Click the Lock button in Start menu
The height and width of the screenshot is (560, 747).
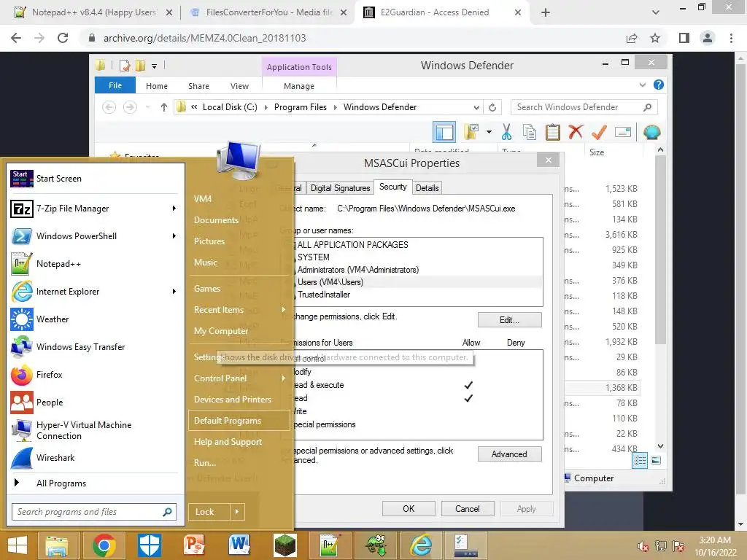[209, 512]
